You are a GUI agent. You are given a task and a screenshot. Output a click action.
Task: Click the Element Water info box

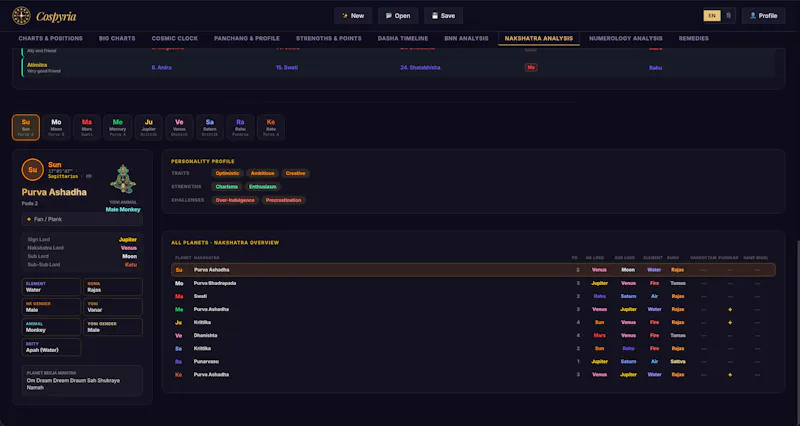[51, 287]
